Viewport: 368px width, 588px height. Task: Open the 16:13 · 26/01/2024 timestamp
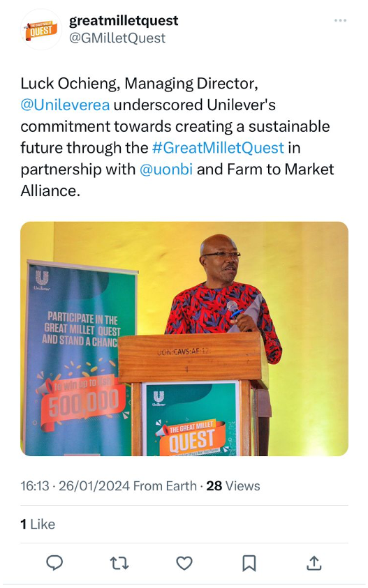coord(75,486)
